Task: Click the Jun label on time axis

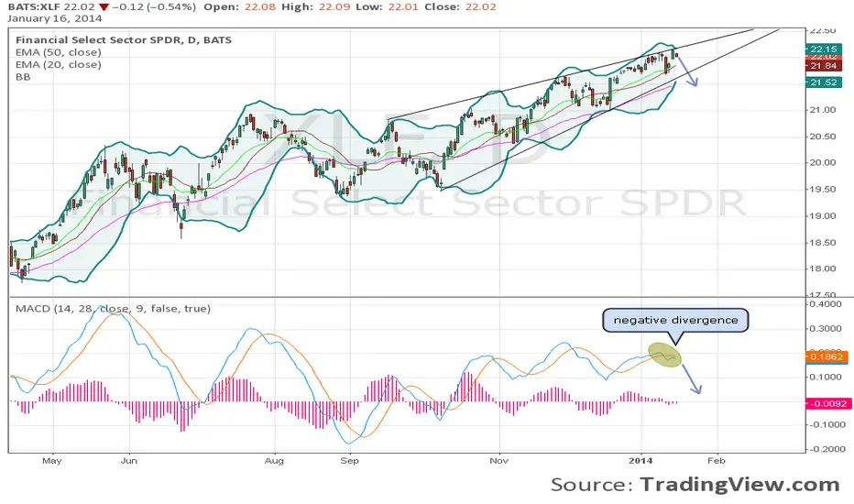Action: click(129, 461)
